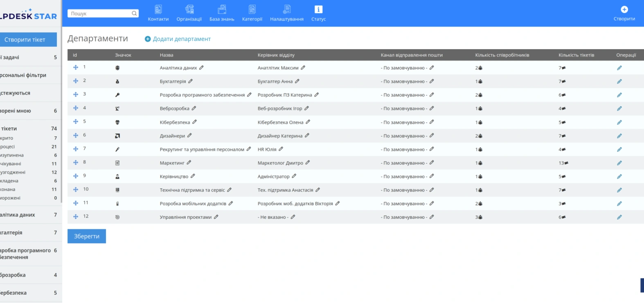Click the Зберегти button

pos(87,236)
